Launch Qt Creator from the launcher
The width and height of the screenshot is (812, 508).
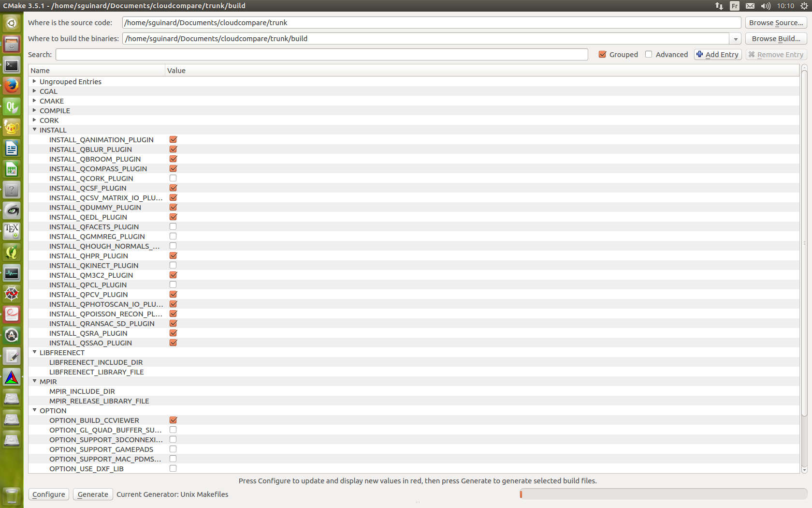coord(12,106)
